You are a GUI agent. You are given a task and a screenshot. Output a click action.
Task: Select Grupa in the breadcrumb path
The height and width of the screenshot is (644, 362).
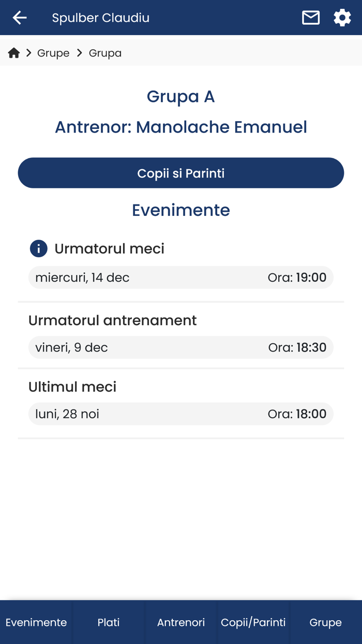[105, 53]
